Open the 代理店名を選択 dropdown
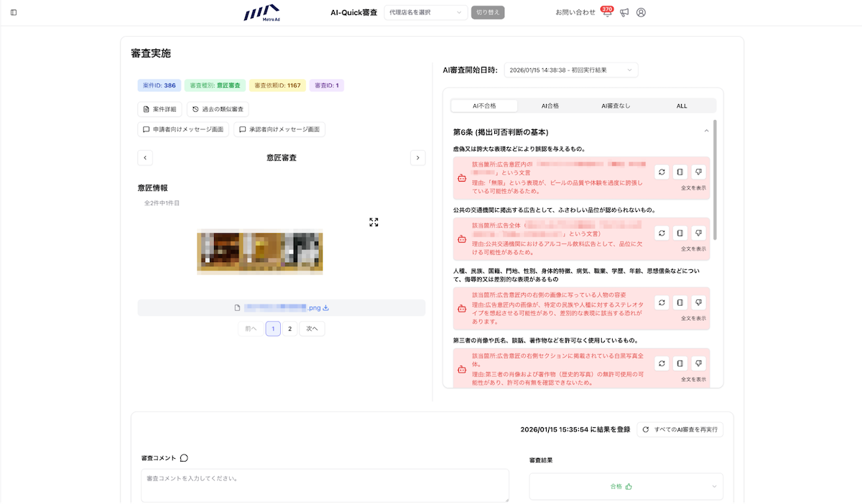Screen dimensions: 862x504 click(x=426, y=12)
